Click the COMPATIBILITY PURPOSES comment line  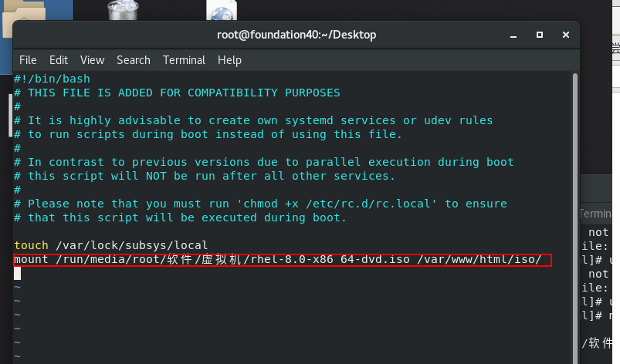[177, 93]
